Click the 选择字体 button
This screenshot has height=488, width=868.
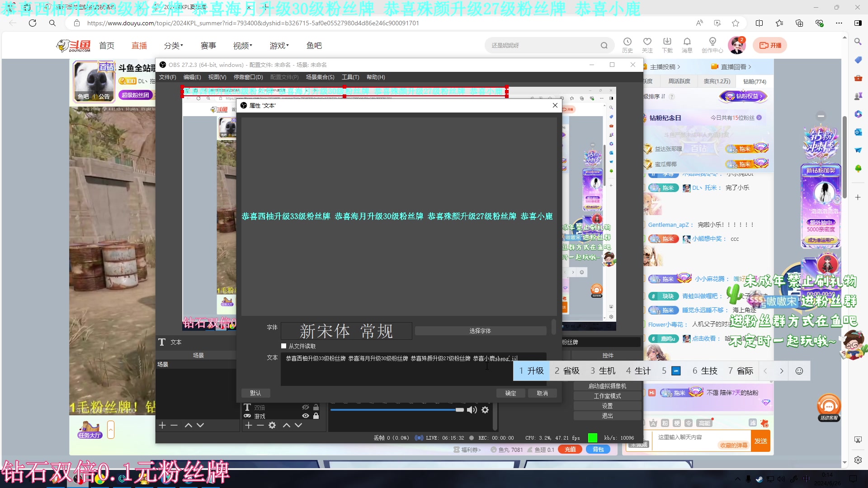point(480,331)
